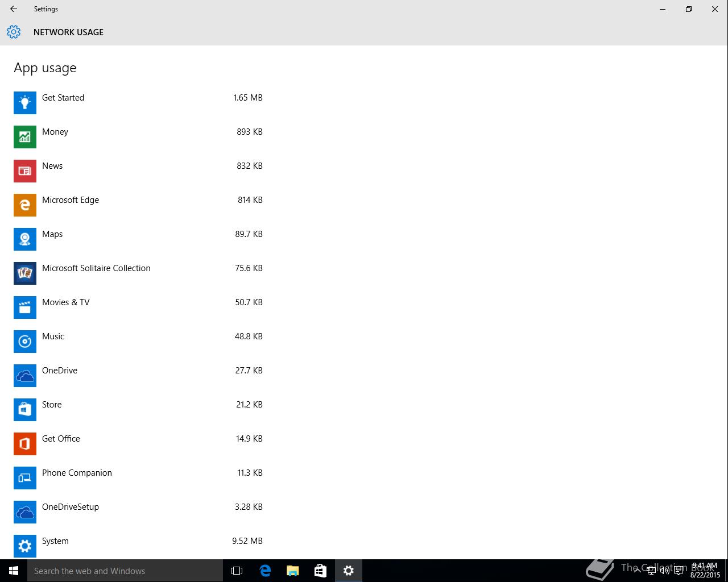This screenshot has width=728, height=582.
Task: Select the Movies & TV label
Action: 66,302
